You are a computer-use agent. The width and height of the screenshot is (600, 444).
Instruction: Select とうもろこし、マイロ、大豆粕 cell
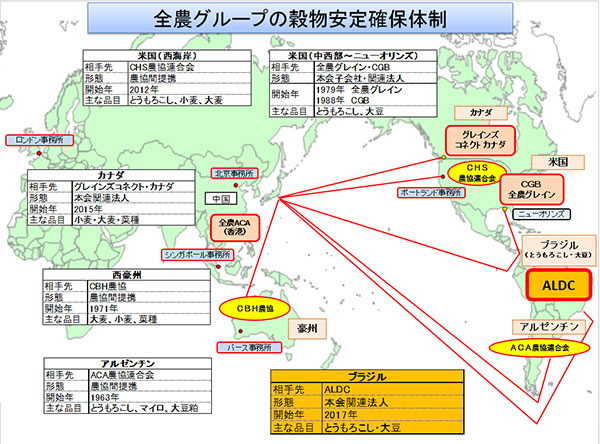click(x=150, y=408)
